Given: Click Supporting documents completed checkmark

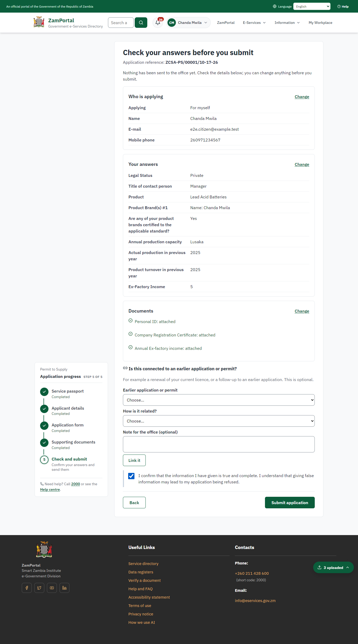Looking at the screenshot, I should pos(44,443).
